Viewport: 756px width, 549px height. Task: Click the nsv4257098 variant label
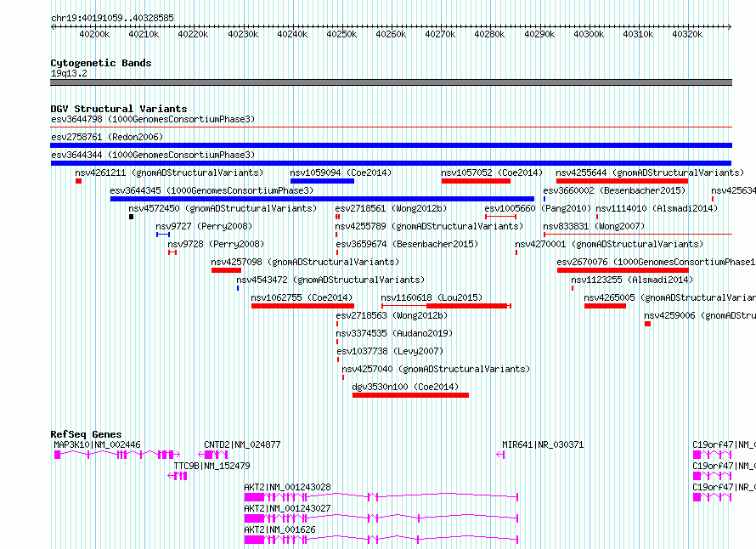(x=305, y=262)
